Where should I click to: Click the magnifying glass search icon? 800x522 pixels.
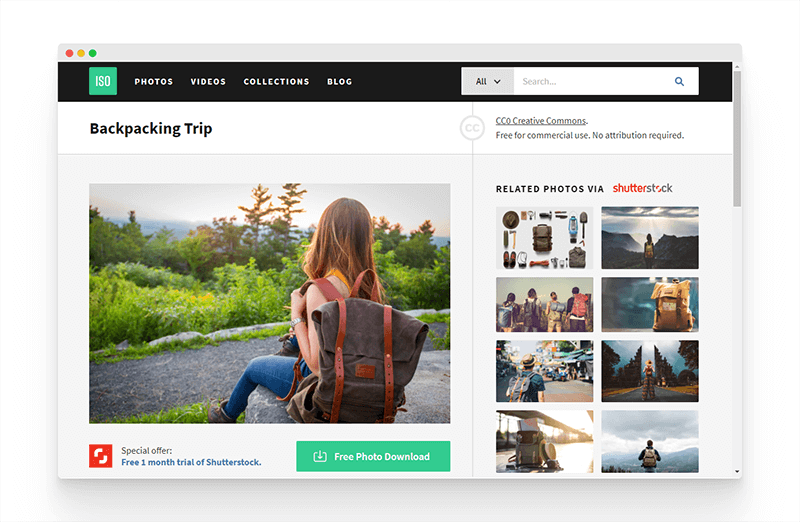pyautogui.click(x=680, y=82)
